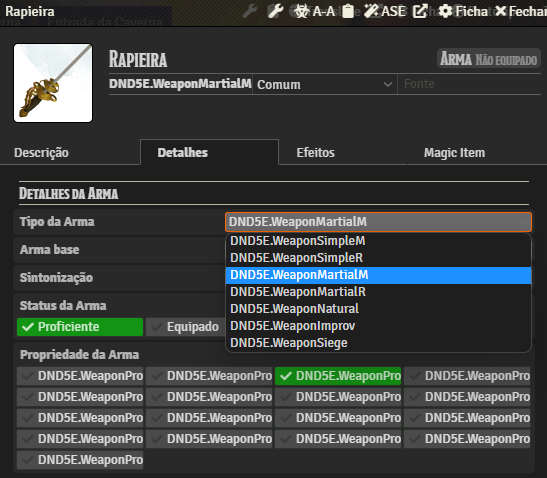
Task: Click the Sintonização label
Action: pyautogui.click(x=56, y=278)
